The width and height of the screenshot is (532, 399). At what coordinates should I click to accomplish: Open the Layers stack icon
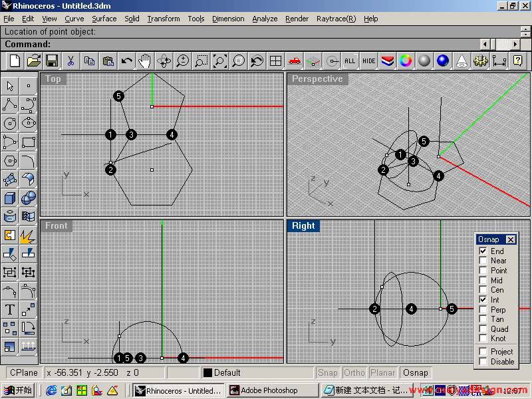point(387,61)
